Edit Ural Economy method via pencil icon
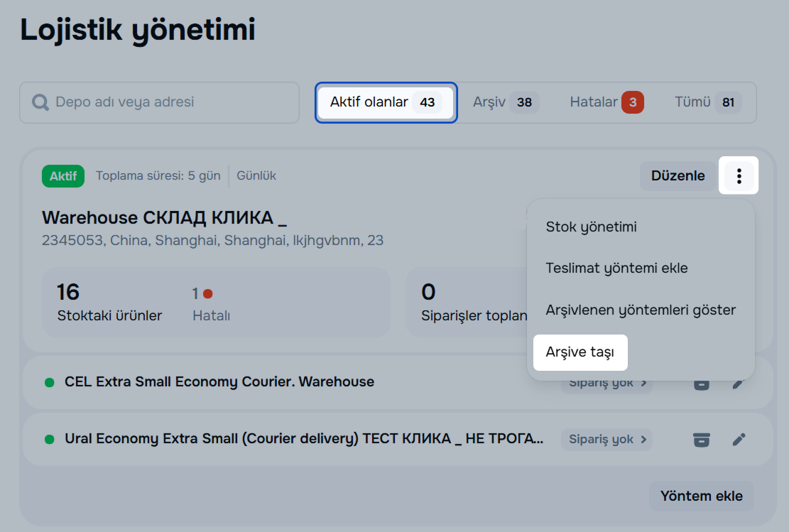The width and height of the screenshot is (789, 532). 739,440
